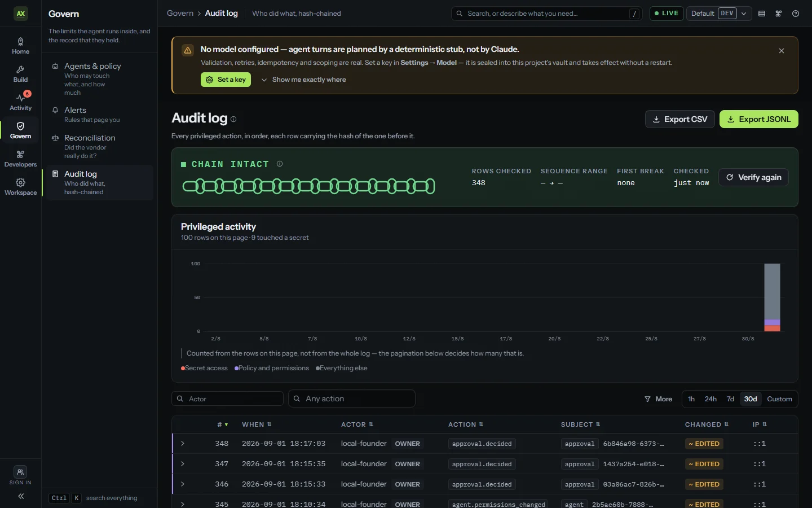Open the Home section

pos(21,46)
